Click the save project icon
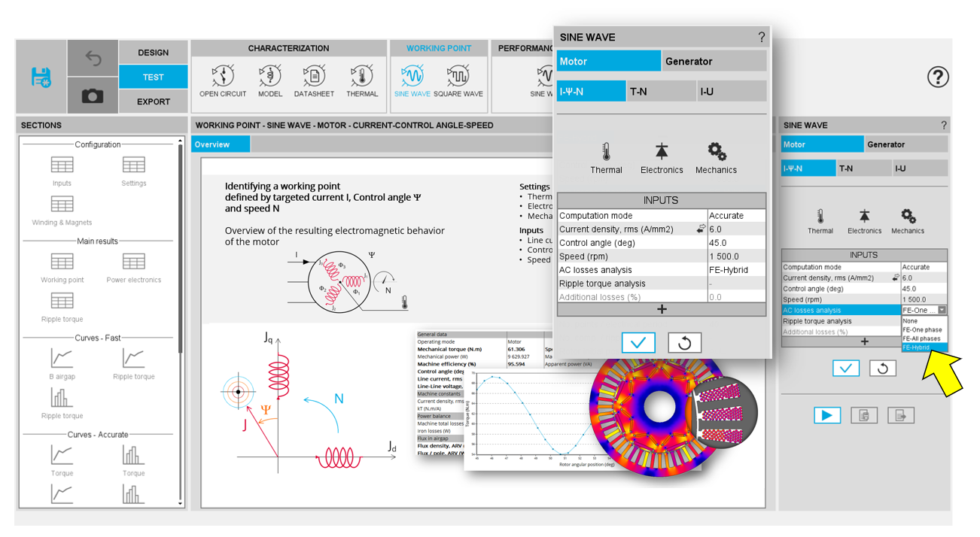The height and width of the screenshot is (537, 980). coord(41,77)
